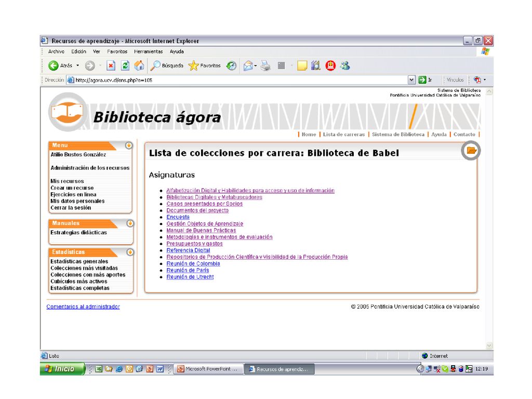Open Manual de Buenas Prácticas
The height and width of the screenshot is (399, 532).
click(201, 230)
